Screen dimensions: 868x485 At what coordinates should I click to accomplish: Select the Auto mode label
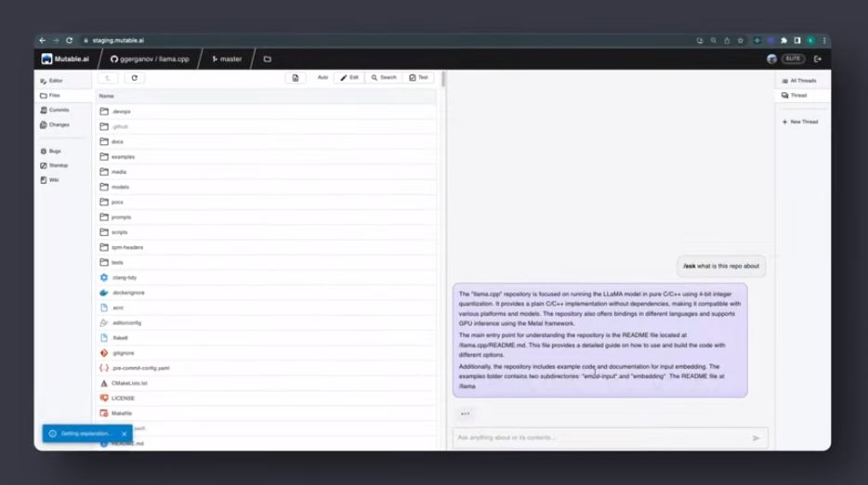coord(322,77)
